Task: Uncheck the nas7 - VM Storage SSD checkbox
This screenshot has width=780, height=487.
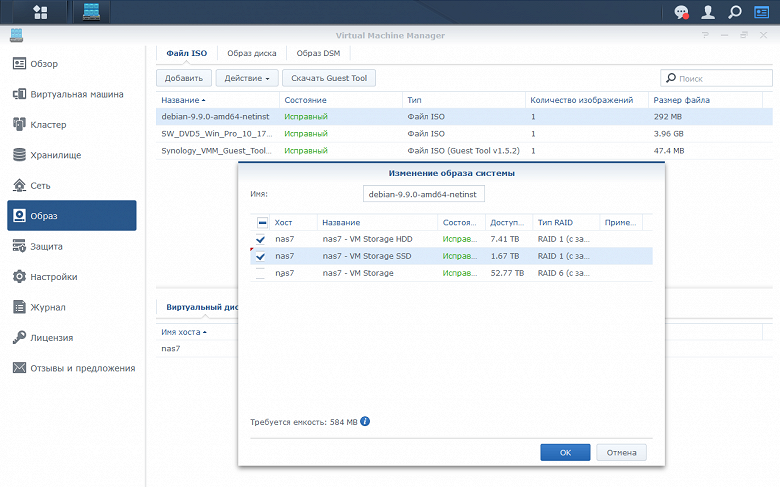Action: (x=261, y=257)
